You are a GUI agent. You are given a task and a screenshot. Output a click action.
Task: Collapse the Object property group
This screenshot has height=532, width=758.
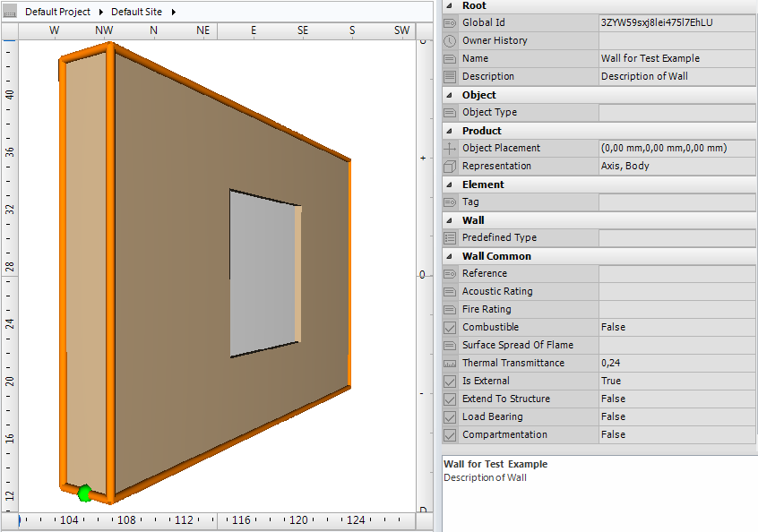pyautogui.click(x=449, y=95)
